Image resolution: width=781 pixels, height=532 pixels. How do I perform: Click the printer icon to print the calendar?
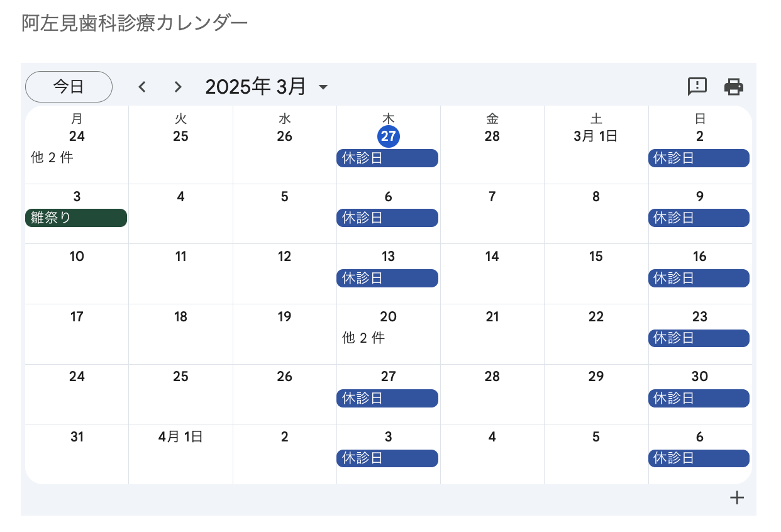734,87
